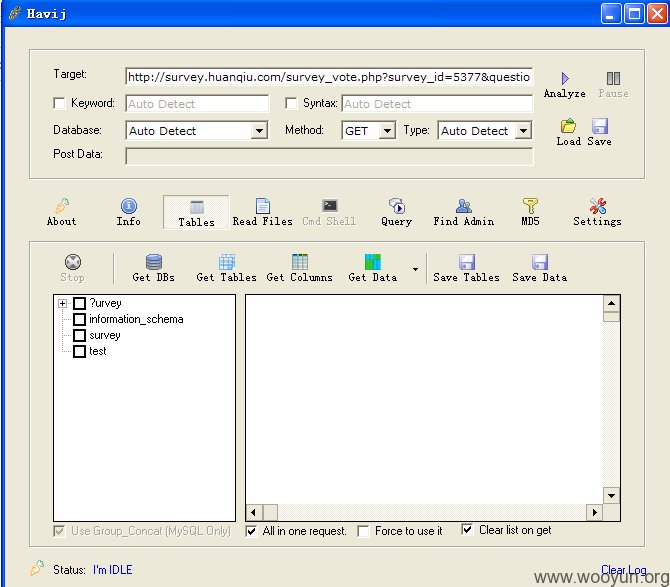Switch to the Tables tab
The image size is (670, 587).
click(196, 212)
